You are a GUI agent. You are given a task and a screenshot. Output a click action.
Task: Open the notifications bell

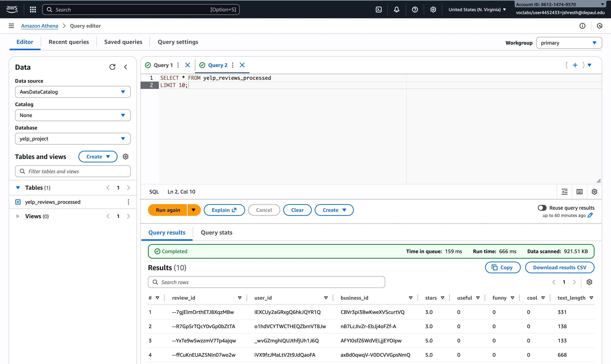(396, 10)
